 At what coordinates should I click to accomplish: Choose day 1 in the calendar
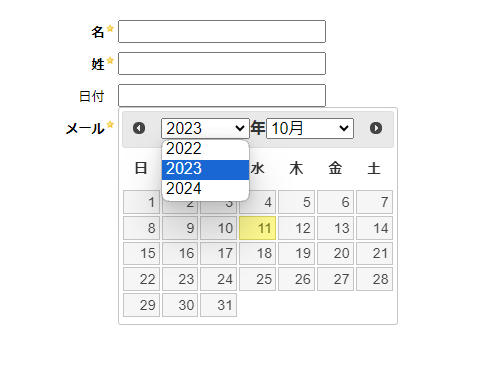pos(142,202)
